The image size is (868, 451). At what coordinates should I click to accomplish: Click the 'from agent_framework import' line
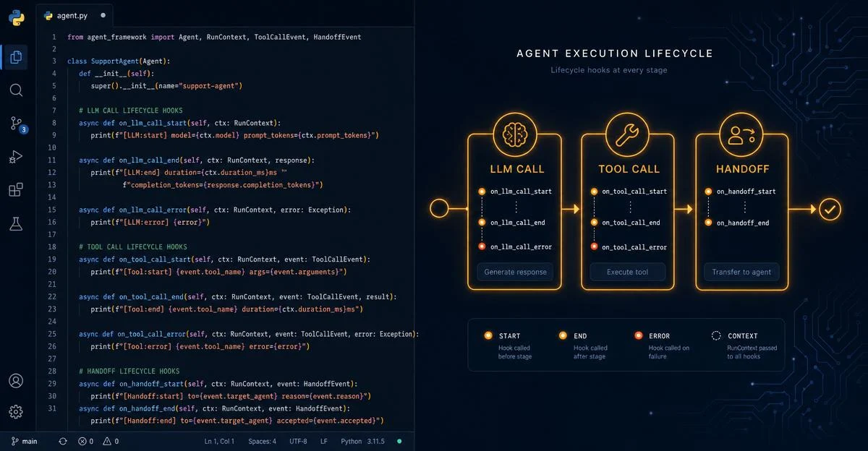214,37
